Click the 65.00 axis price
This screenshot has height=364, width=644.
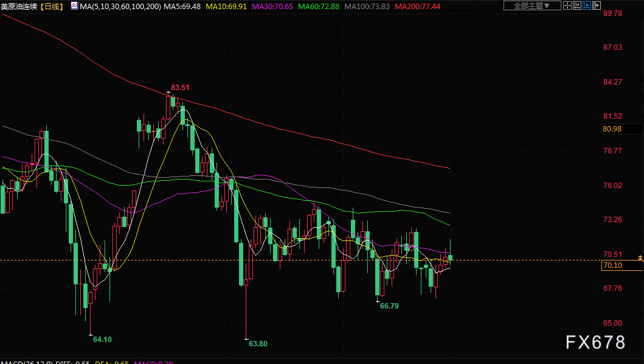612,323
